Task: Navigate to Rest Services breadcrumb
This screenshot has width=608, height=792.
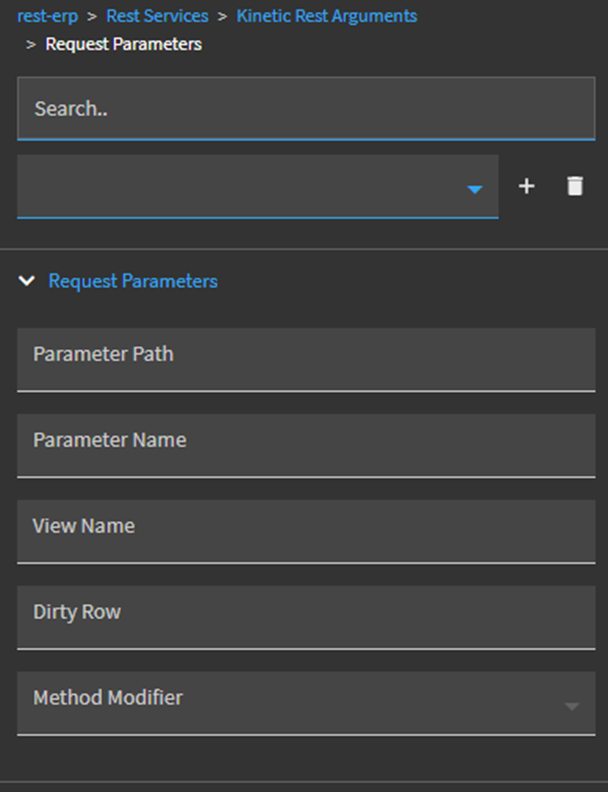Action: [x=157, y=16]
